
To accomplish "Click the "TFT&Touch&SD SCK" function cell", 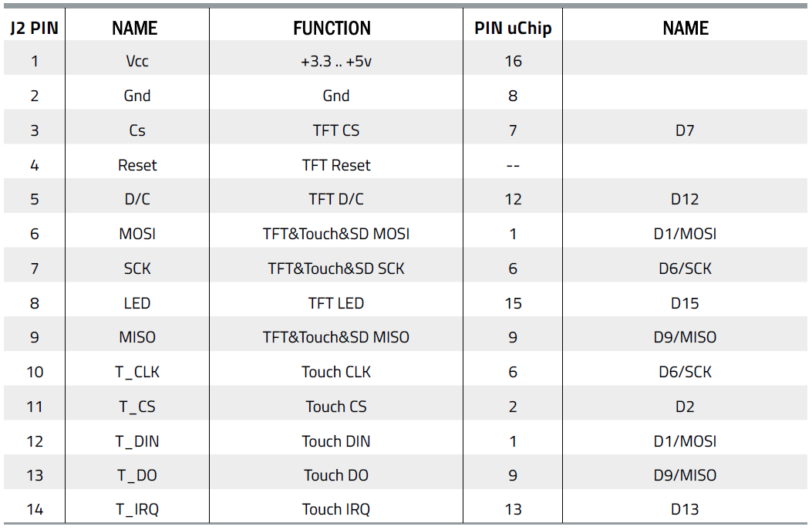I will 335,268.
